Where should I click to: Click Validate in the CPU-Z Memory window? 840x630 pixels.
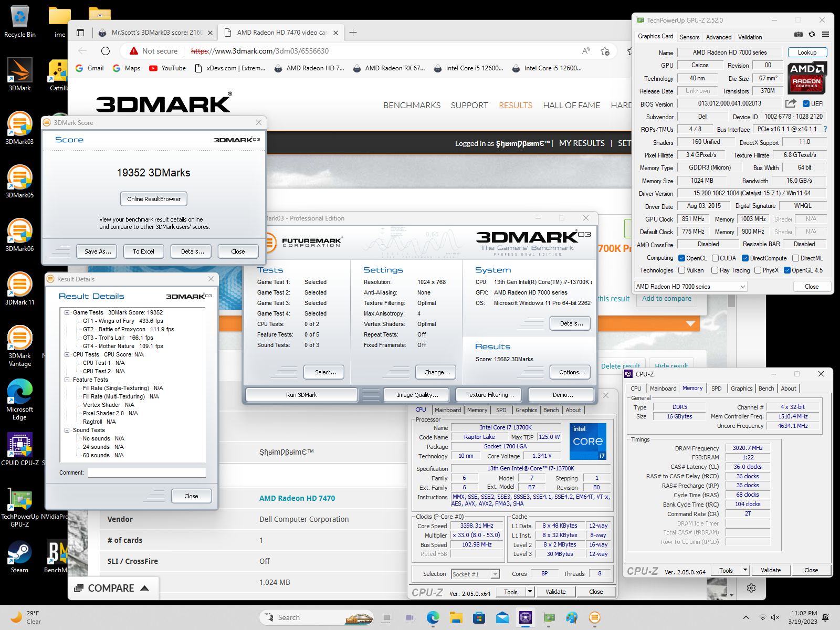(771, 570)
